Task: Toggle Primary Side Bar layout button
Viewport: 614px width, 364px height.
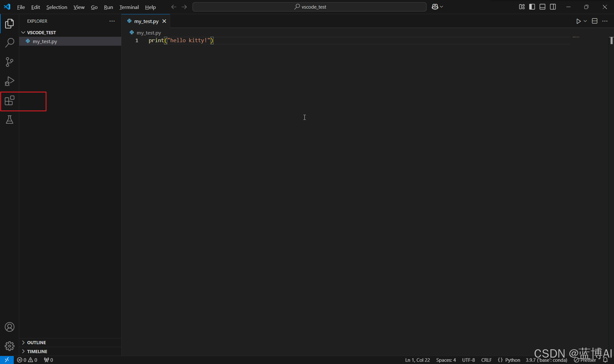Action: click(x=532, y=7)
